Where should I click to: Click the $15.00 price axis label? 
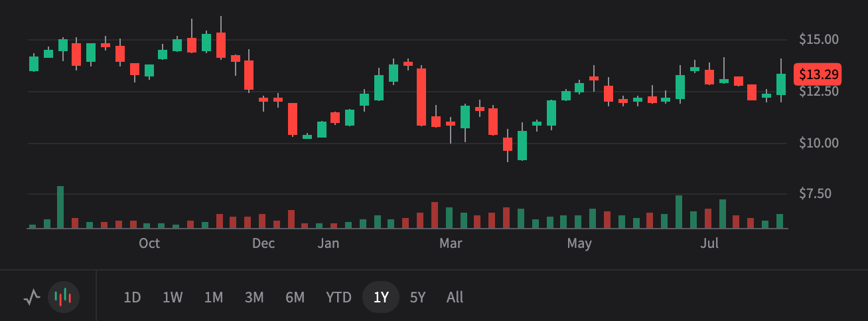click(x=819, y=40)
